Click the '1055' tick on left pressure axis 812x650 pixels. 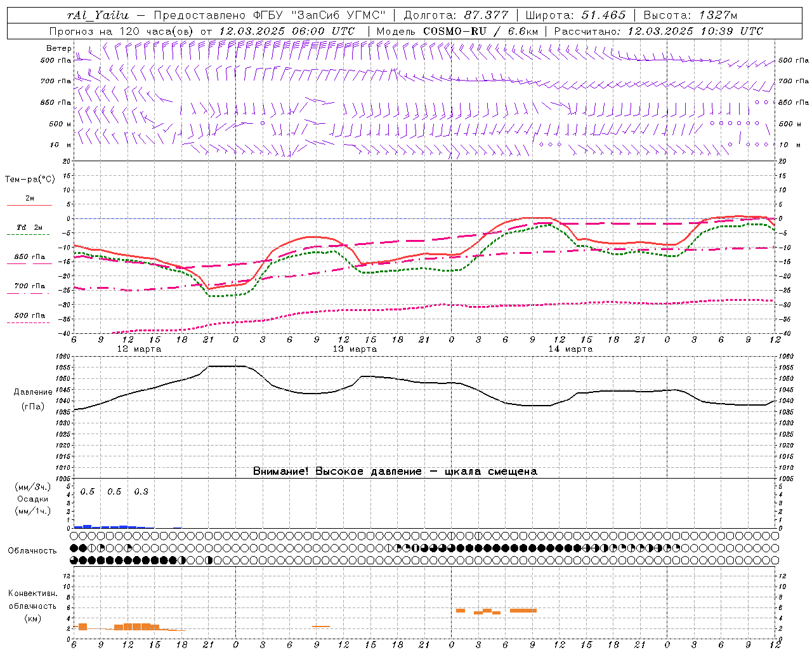(64, 368)
